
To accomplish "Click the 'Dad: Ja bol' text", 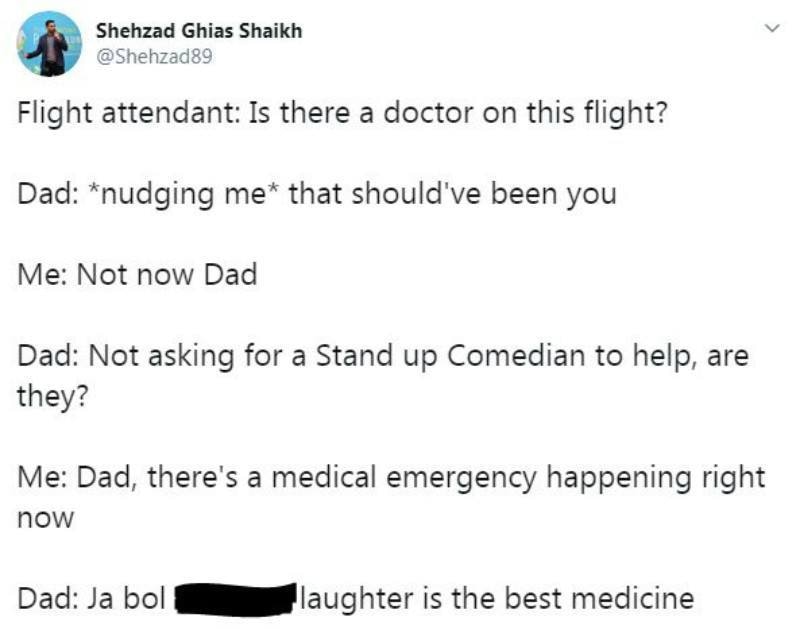I will (91, 598).
